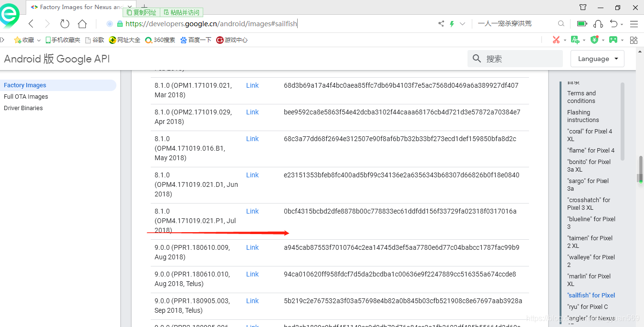
Task: Open the browser home page icon
Action: tap(82, 24)
